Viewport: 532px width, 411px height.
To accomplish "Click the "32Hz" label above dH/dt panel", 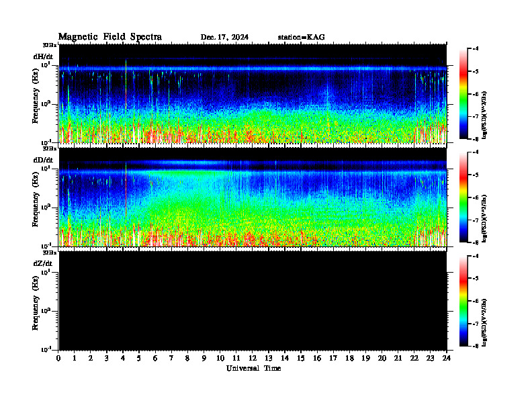I will point(50,45).
